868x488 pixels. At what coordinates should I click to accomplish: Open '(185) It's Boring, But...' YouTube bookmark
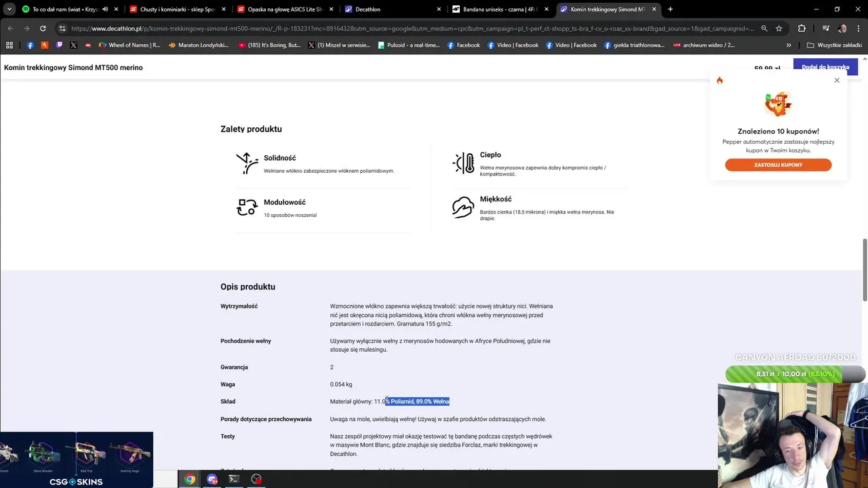pos(269,45)
